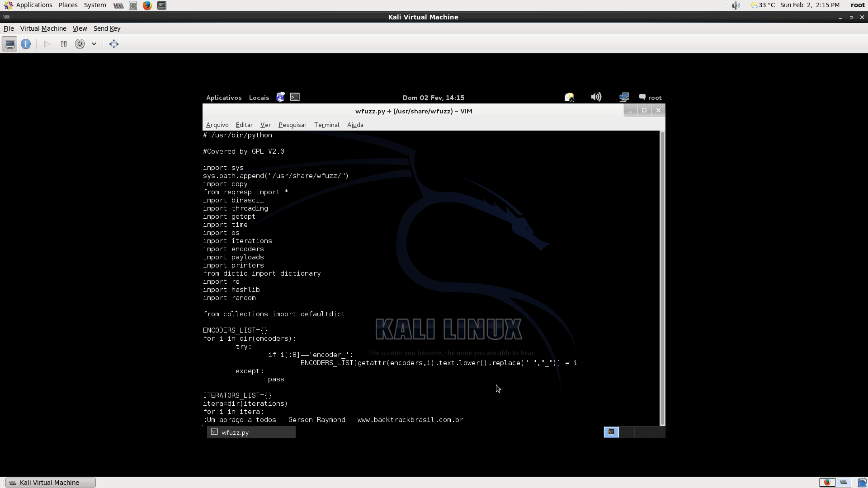This screenshot has width=868, height=488.
Task: Open the host clock calendar Sun Feb 2
Action: 810,5
